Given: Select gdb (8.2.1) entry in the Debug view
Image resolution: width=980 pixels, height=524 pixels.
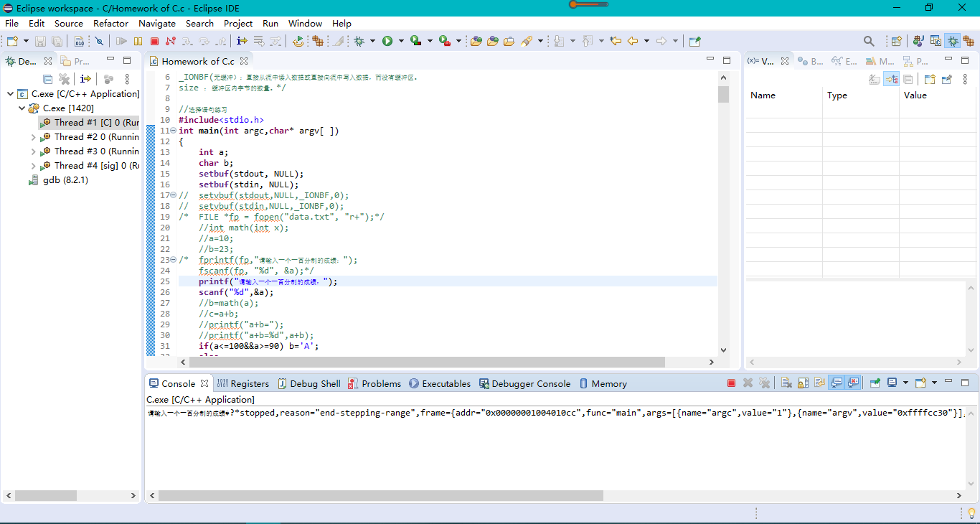Looking at the screenshot, I should click(65, 180).
